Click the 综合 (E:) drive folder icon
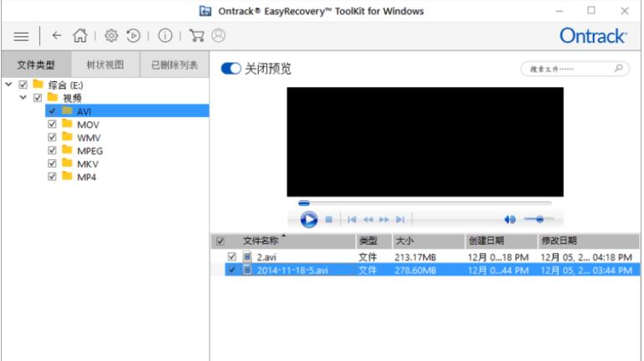The width and height of the screenshot is (644, 361). pyautogui.click(x=39, y=85)
